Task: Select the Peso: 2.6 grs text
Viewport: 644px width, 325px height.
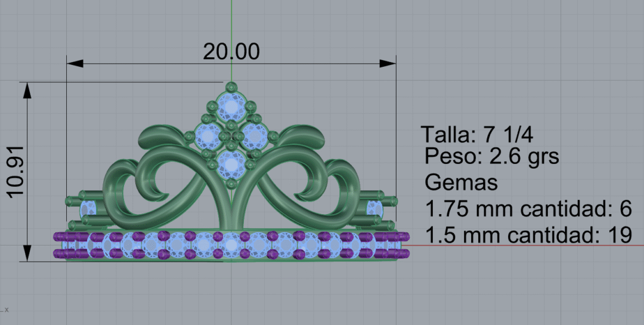Action: [492, 157]
